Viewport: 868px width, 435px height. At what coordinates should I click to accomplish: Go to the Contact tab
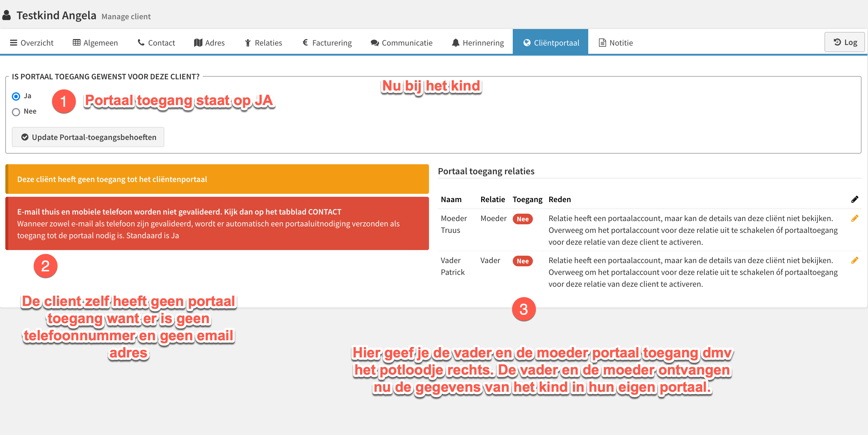point(156,42)
